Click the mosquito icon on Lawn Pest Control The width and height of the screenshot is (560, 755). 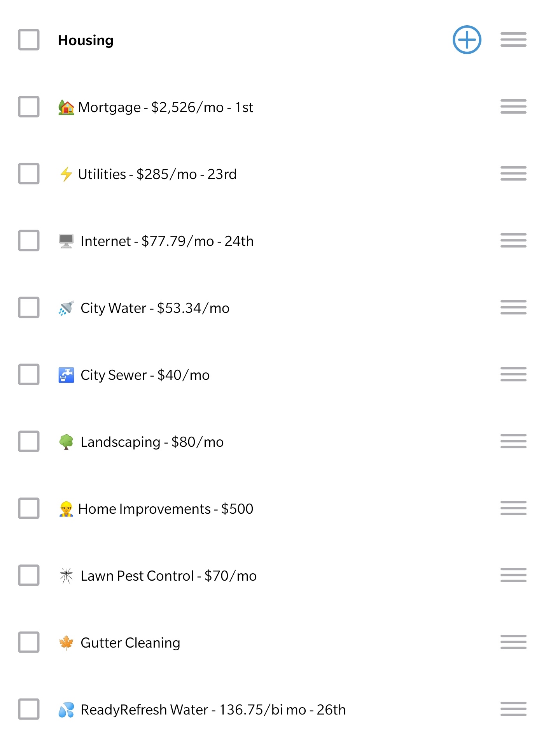(66, 576)
